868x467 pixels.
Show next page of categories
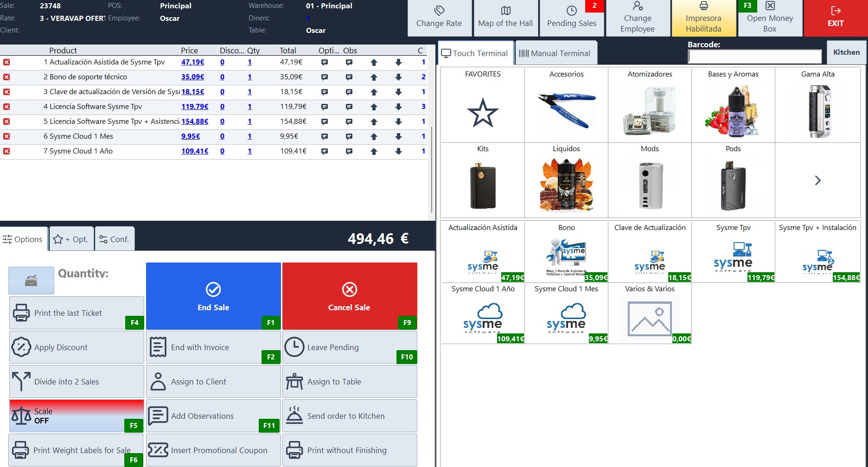817,180
